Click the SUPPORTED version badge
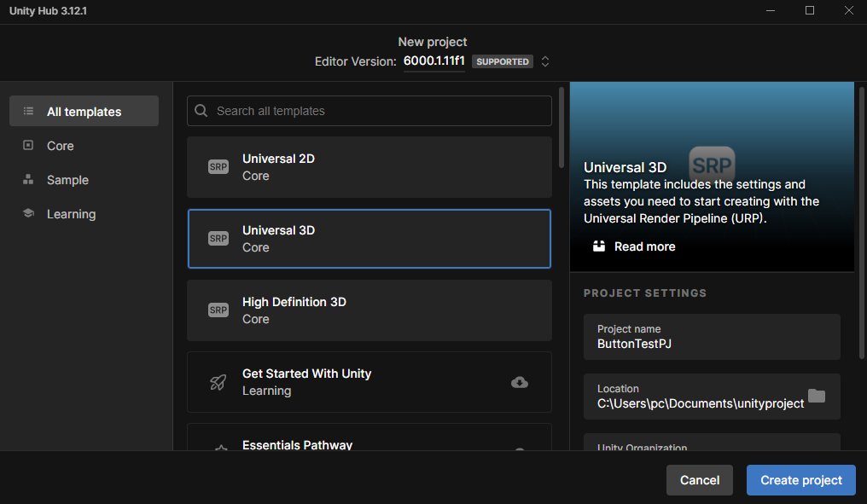Viewport: 867px width, 504px height. pos(503,61)
